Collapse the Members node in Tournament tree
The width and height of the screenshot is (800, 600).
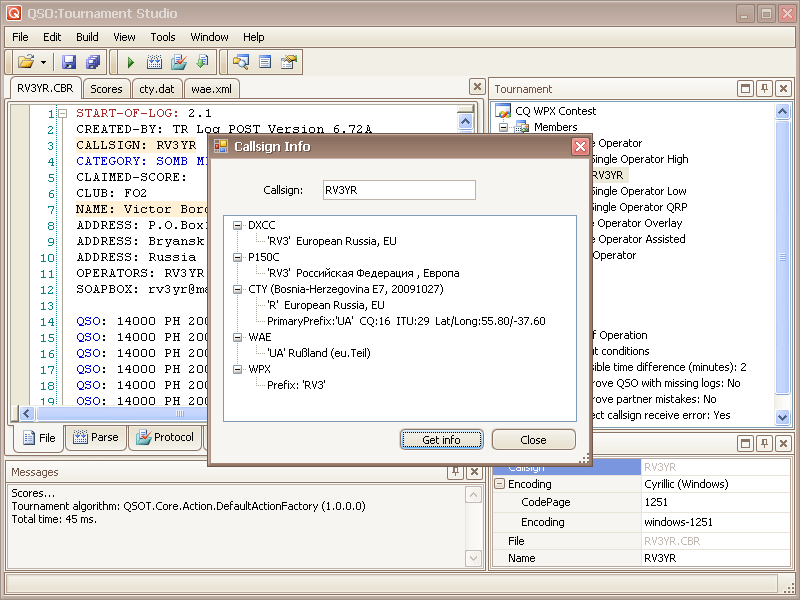tap(505, 127)
